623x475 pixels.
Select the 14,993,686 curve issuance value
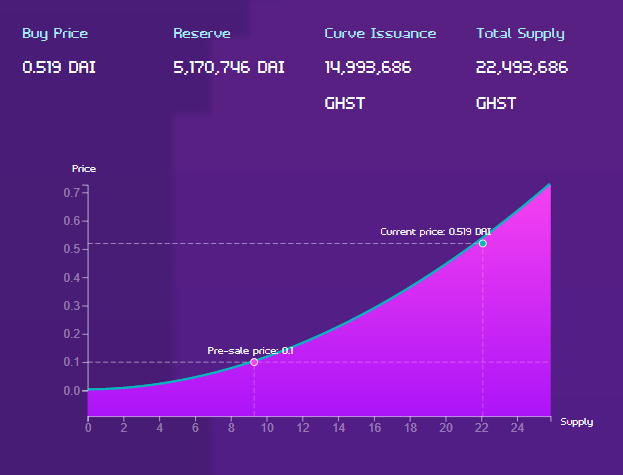pyautogui.click(x=368, y=68)
